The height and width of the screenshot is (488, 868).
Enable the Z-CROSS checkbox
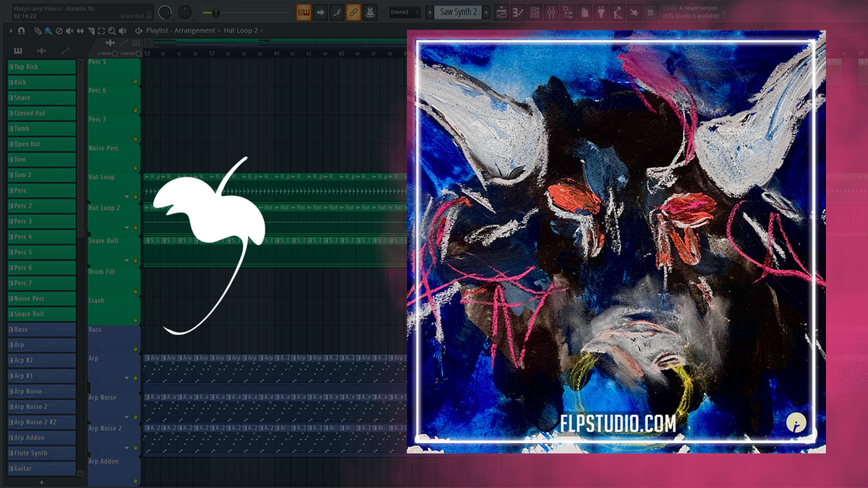(x=115, y=53)
